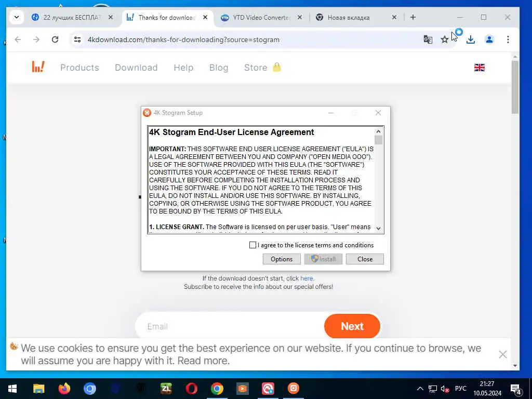This screenshot has height=399, width=532.
Task: Open the notification center icon
Action: [x=516, y=389]
